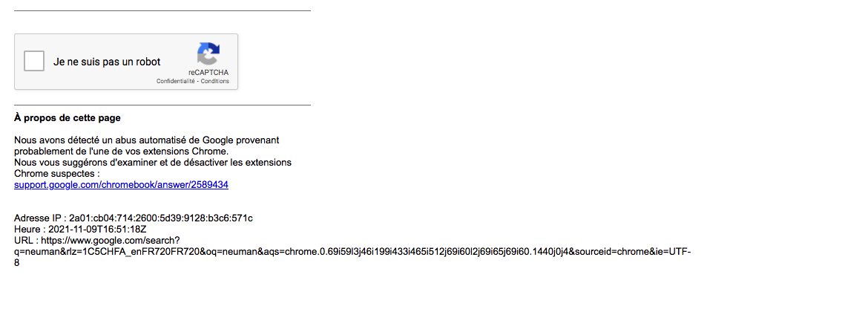Image resolution: width=868 pixels, height=312 pixels.
Task: Click the horizontal divider above the reCAPTCHA box
Action: [x=162, y=11]
